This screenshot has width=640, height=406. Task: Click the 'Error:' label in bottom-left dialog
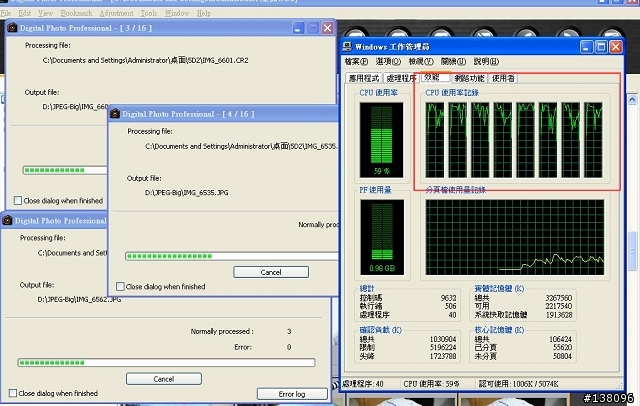click(243, 347)
